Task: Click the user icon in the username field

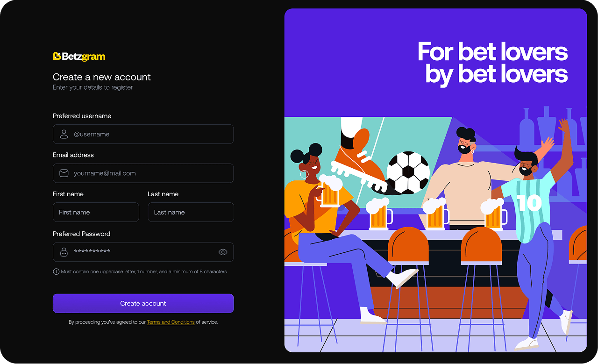Action: pyautogui.click(x=64, y=134)
